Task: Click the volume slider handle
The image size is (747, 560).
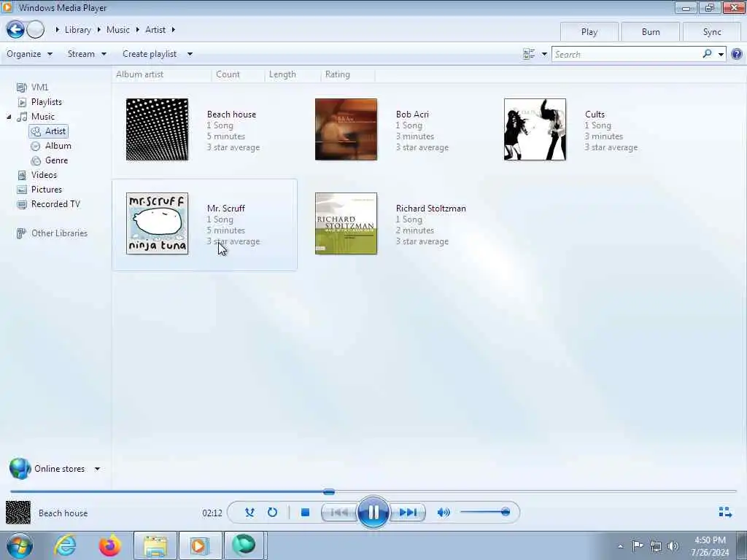Action: 506,512
